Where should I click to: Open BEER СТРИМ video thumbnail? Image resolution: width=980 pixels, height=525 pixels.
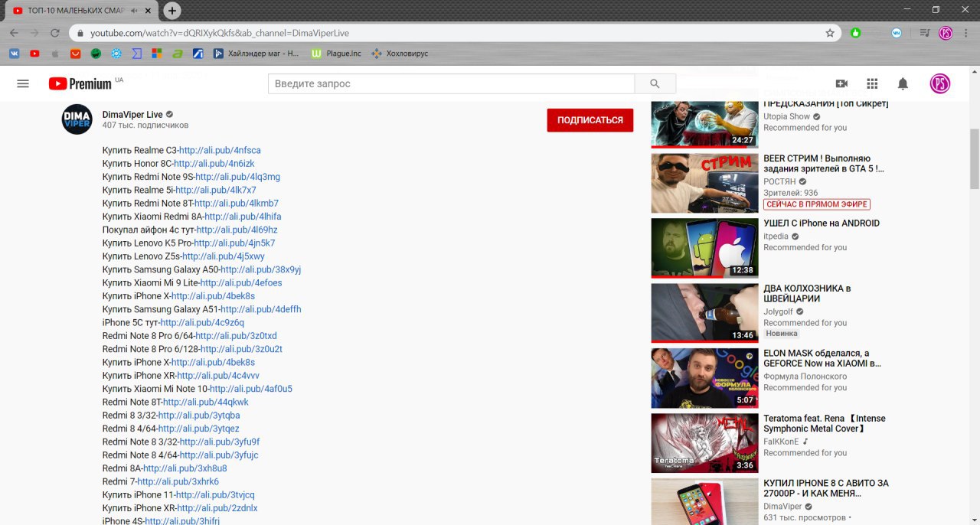[x=704, y=184]
